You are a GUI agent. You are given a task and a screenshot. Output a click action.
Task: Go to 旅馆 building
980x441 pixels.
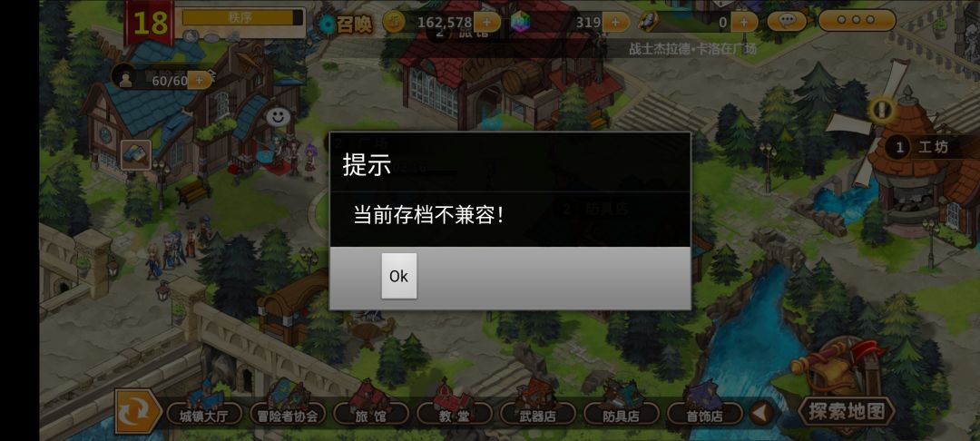[371, 414]
